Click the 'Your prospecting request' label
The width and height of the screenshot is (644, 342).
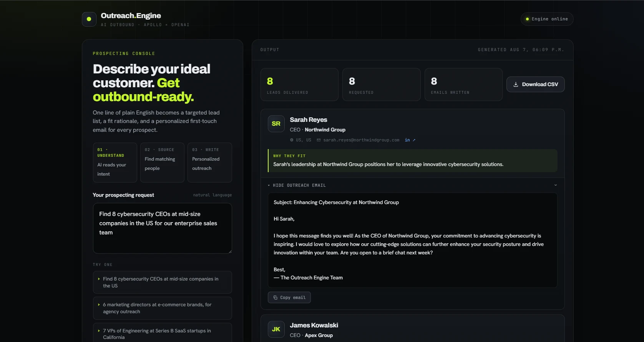coord(123,195)
